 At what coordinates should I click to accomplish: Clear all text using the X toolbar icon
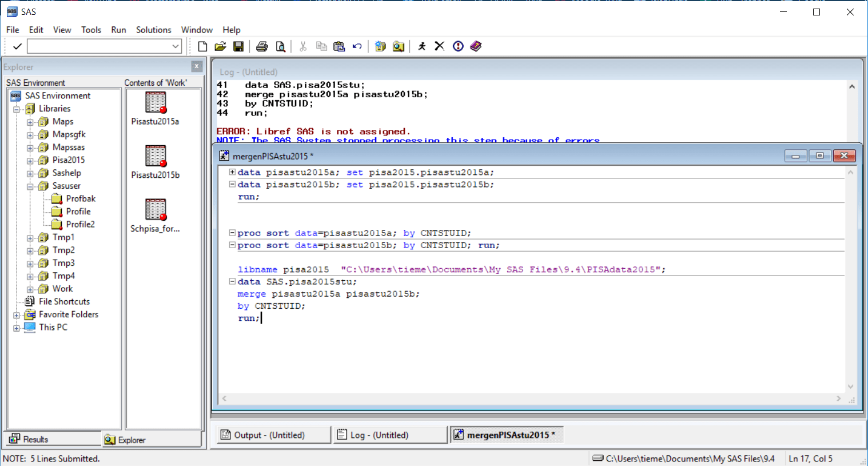[439, 46]
